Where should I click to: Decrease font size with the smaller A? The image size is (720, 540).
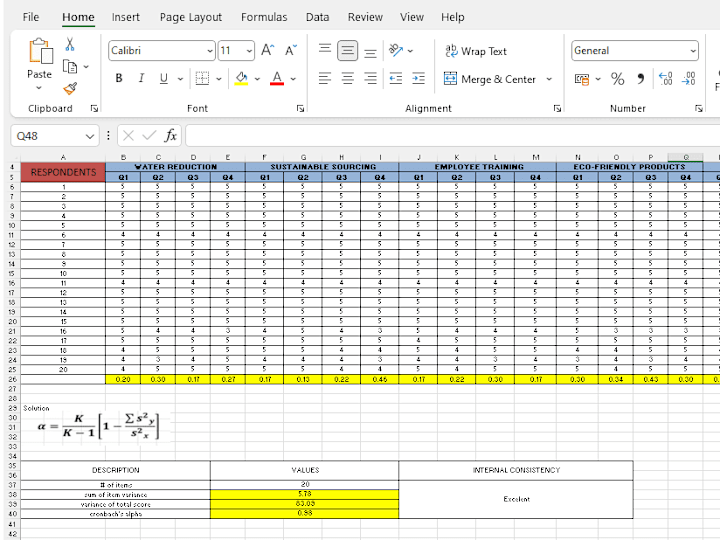tap(291, 50)
